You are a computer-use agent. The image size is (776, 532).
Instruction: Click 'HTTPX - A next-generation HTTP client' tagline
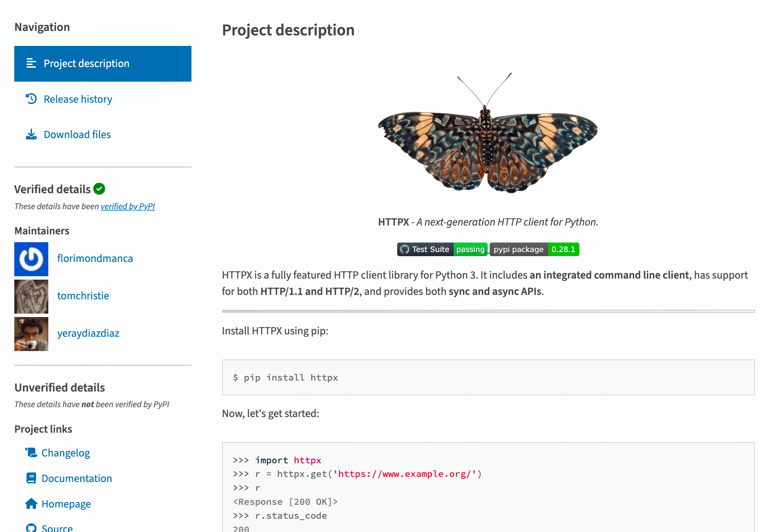[488, 222]
